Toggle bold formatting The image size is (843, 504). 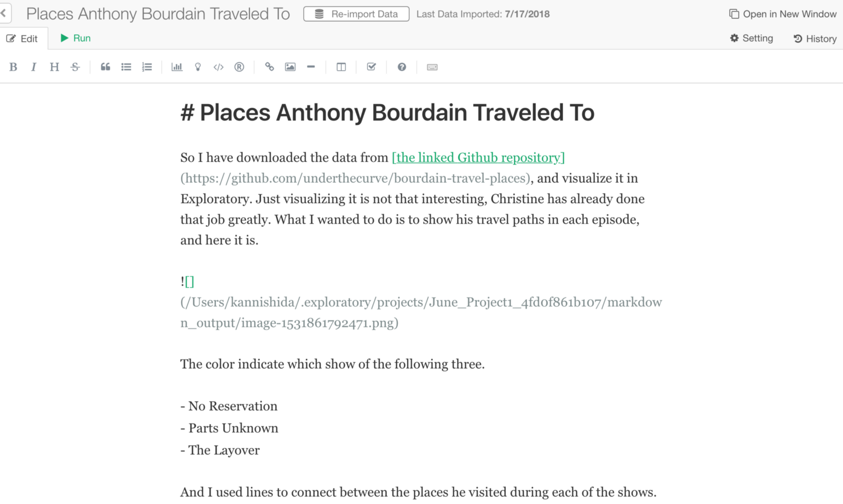click(13, 67)
